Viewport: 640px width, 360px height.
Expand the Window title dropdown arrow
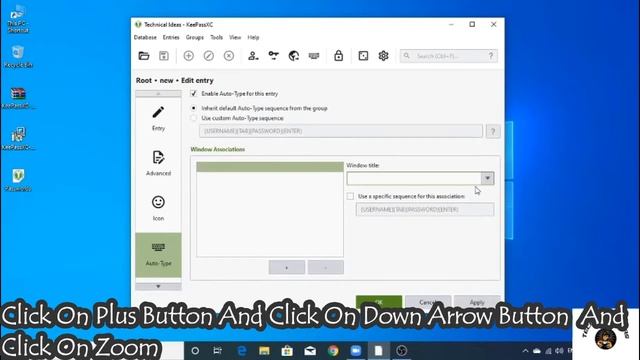[x=487, y=178]
